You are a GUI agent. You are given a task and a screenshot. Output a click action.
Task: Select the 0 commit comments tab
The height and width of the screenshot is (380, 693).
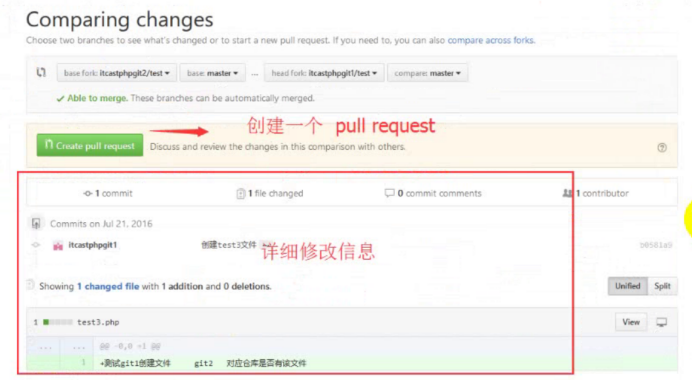[x=433, y=193]
